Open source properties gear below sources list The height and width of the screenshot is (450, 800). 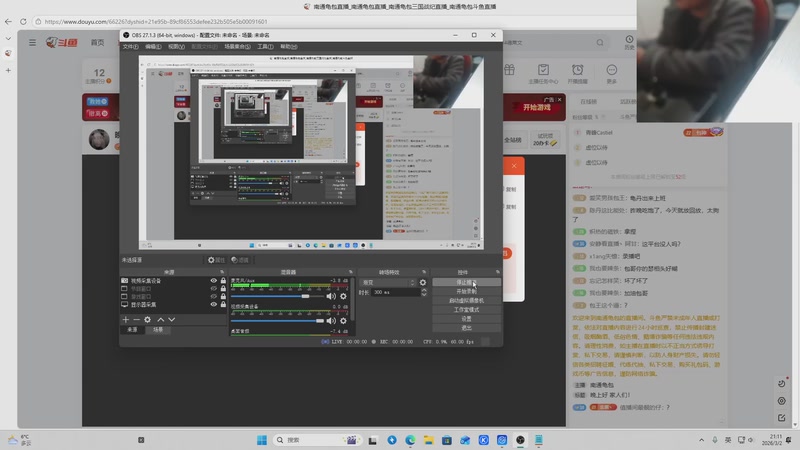147,319
